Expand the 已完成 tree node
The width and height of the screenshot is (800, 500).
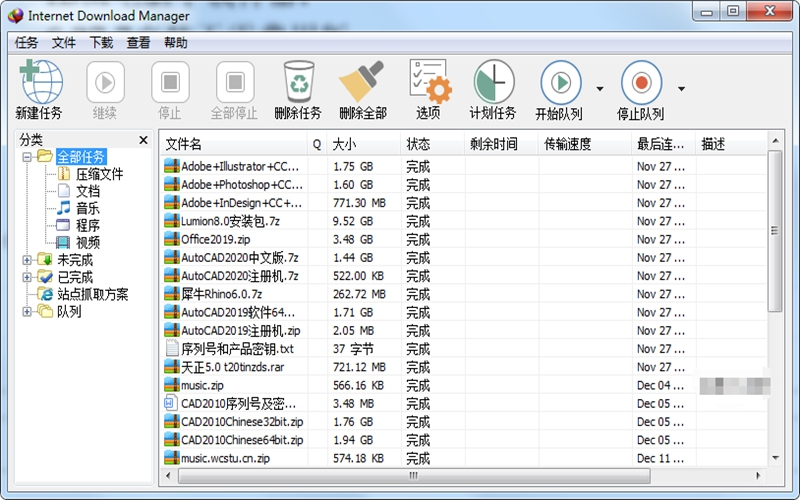(x=27, y=277)
